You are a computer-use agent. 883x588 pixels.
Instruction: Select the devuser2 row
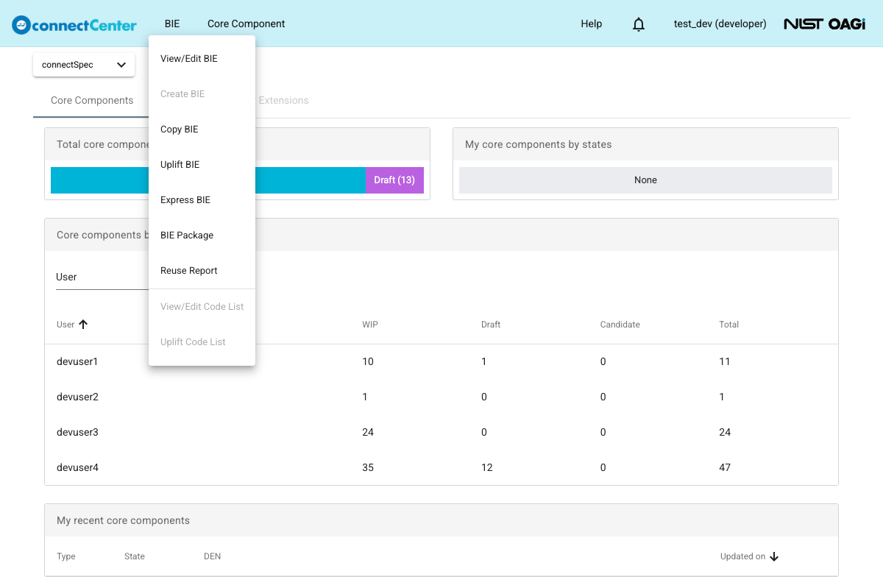coord(441,397)
